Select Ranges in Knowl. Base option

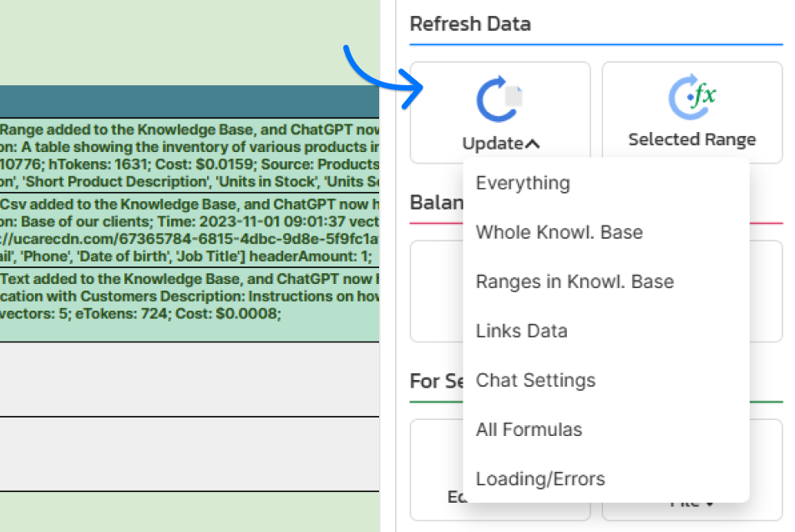pos(575,281)
